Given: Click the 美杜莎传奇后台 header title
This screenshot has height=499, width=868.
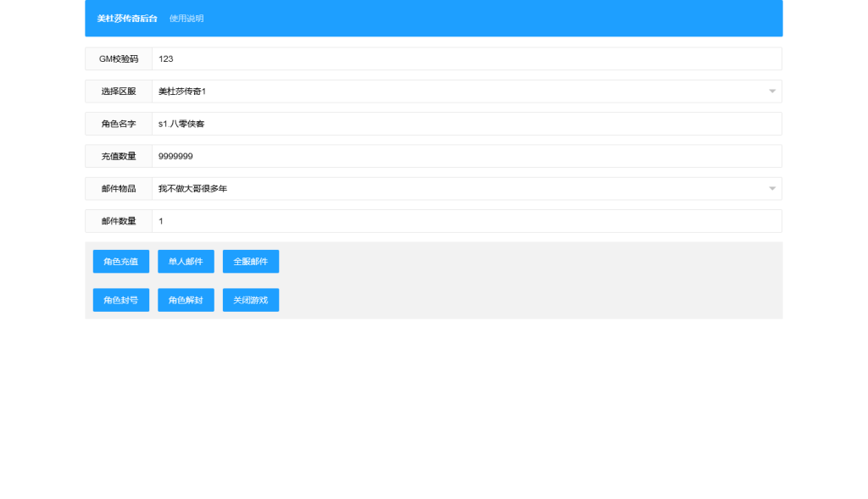Looking at the screenshot, I should point(127,19).
